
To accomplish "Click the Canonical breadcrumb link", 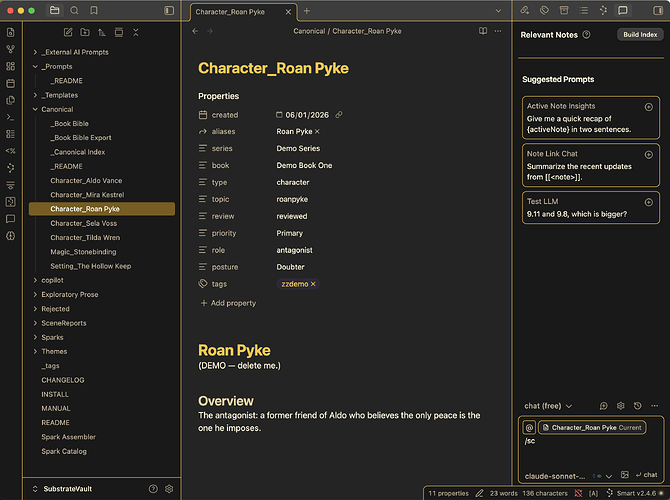I will [x=309, y=31].
